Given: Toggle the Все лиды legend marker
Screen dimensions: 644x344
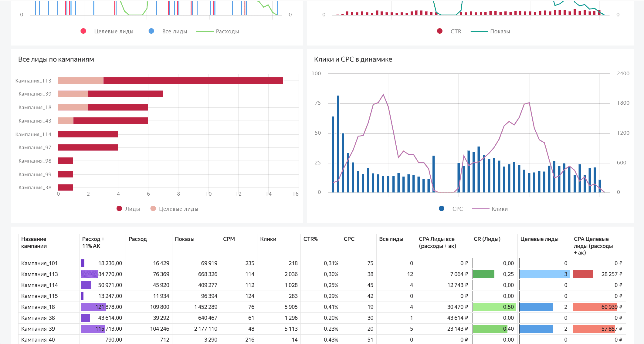Looking at the screenshot, I should pos(151,31).
